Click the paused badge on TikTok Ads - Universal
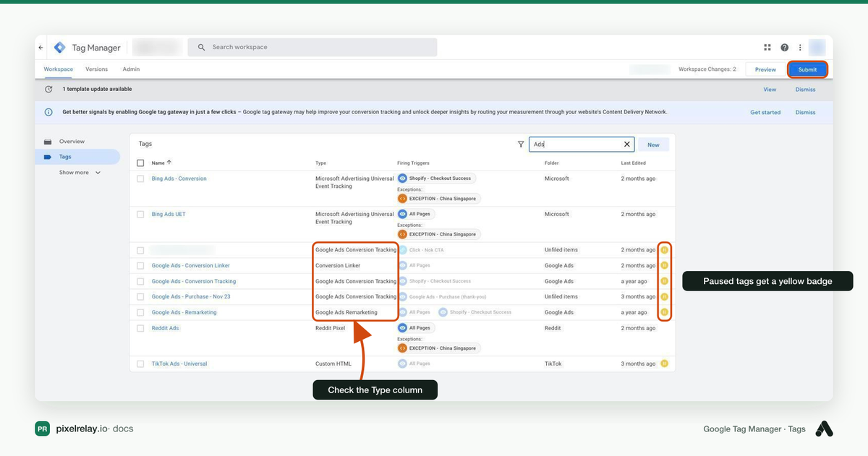This screenshot has width=868, height=456. 665,363
